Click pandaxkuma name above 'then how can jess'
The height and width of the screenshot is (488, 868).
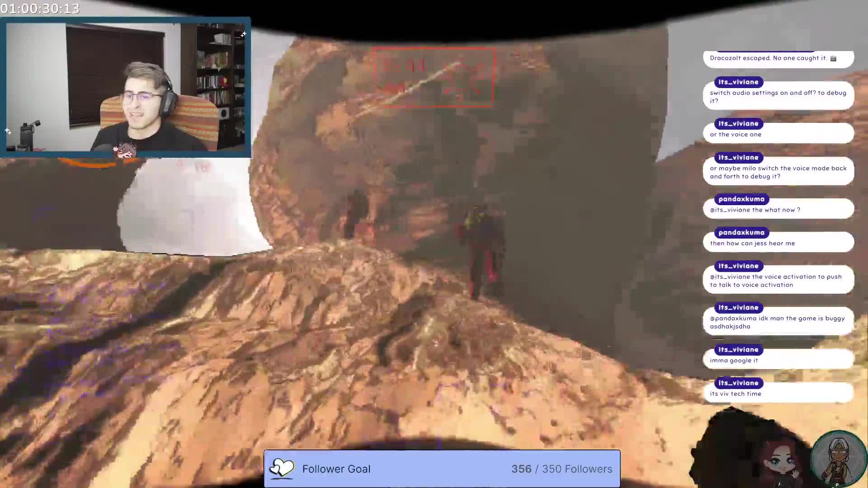point(741,232)
